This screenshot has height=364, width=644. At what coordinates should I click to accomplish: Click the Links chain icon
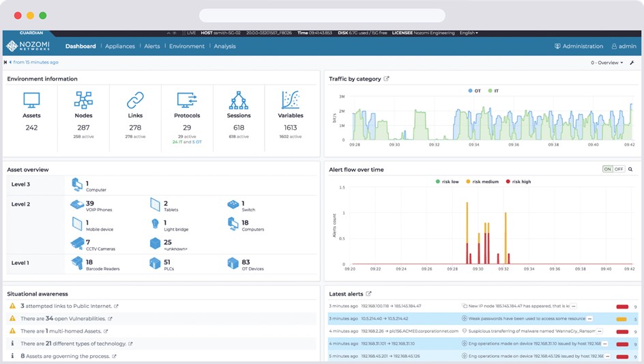click(135, 100)
